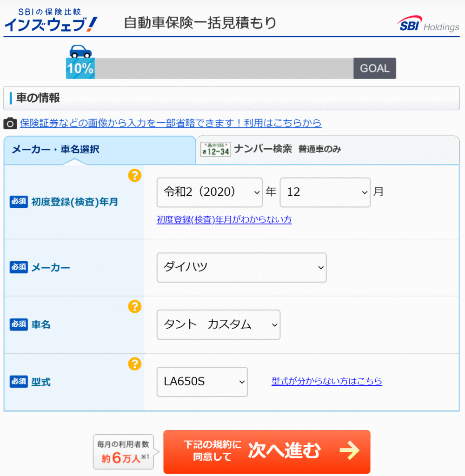Open the 型式 dropdown showing LA650S
This screenshot has height=476, width=465.
point(202,382)
